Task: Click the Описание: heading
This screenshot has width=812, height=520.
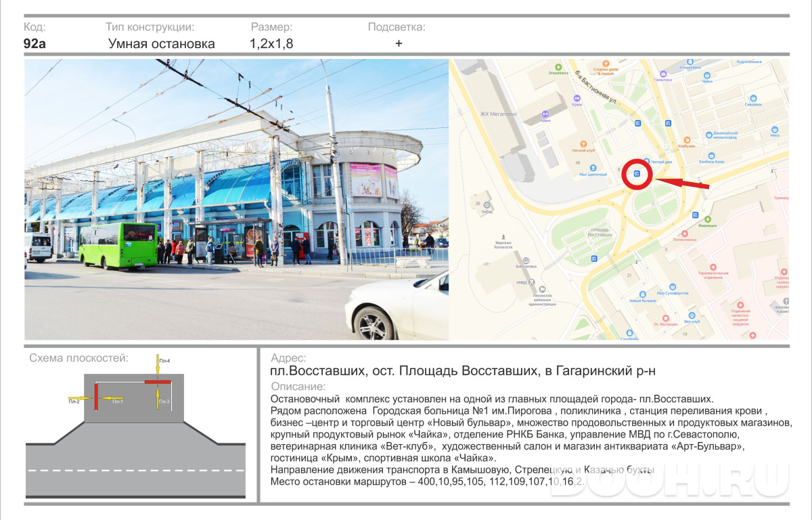Action: click(x=298, y=387)
